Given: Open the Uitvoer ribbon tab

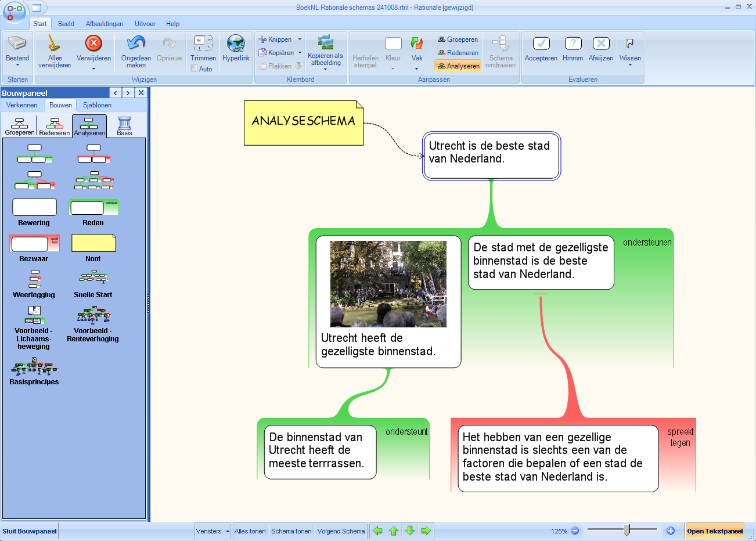Looking at the screenshot, I should (x=145, y=24).
